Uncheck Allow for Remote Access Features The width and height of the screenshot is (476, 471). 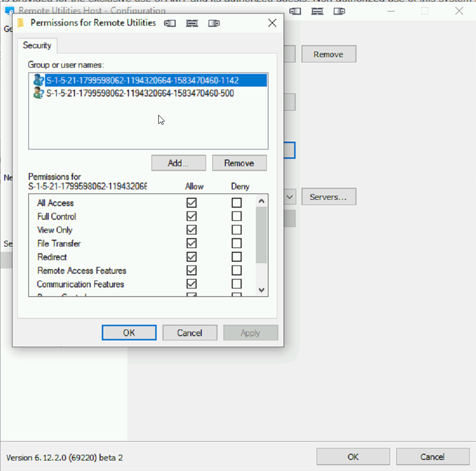(x=191, y=271)
